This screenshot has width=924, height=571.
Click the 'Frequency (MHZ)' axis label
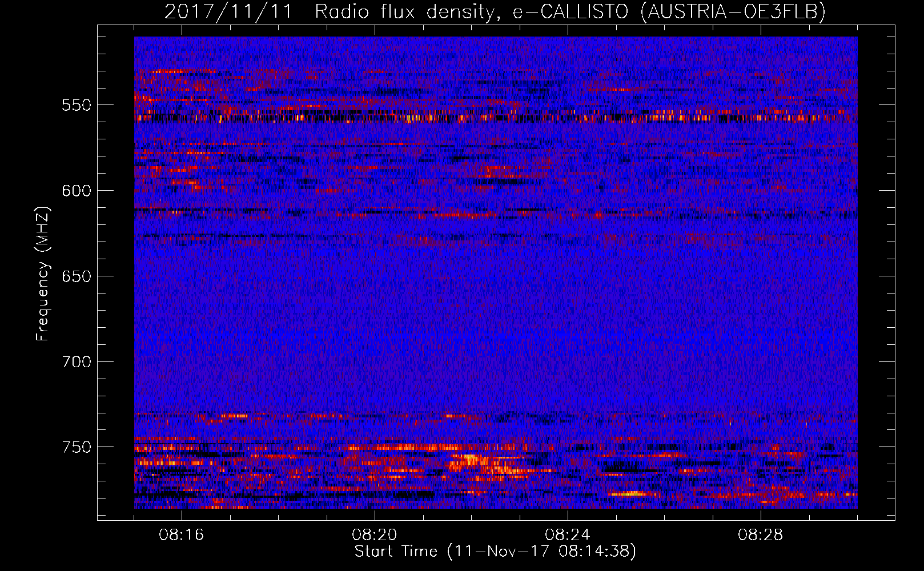coord(42,274)
